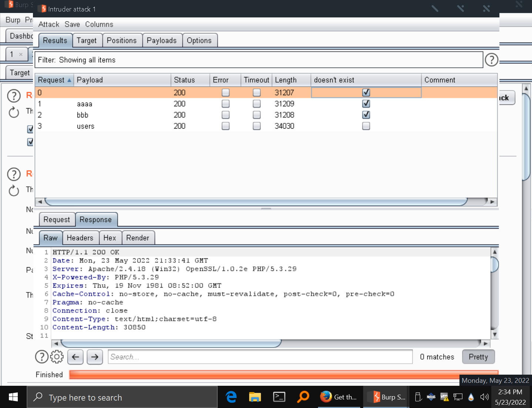
Task: Show the Request tab
Action: coord(57,219)
